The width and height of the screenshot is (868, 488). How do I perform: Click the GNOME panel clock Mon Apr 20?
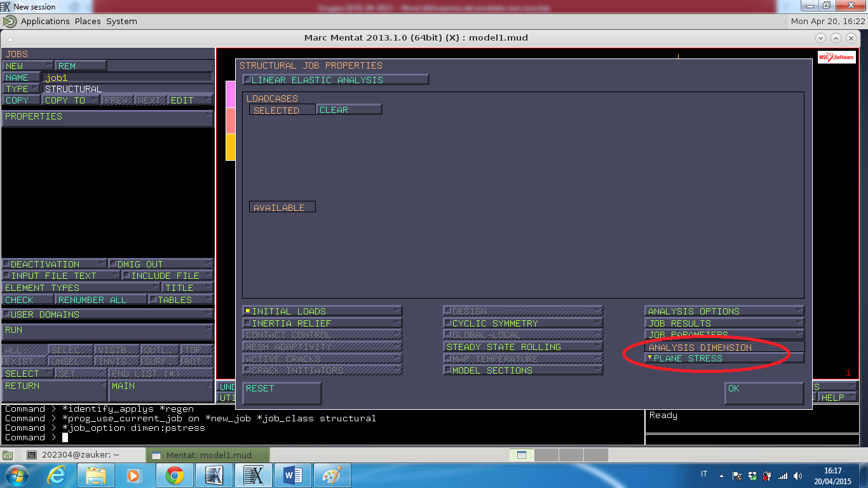click(x=828, y=21)
